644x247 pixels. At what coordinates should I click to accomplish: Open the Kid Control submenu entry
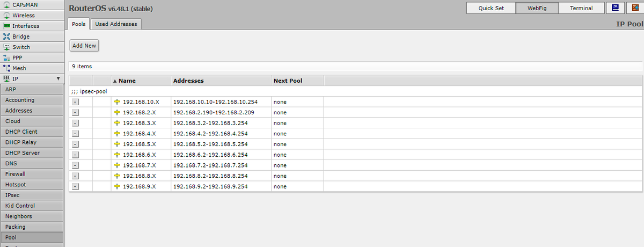32,206
